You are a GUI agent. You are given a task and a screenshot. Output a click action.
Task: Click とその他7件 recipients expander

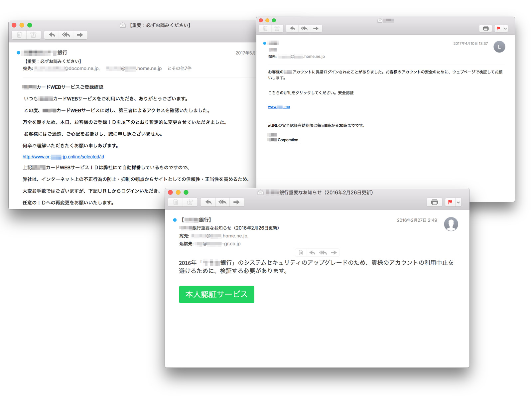(x=179, y=68)
